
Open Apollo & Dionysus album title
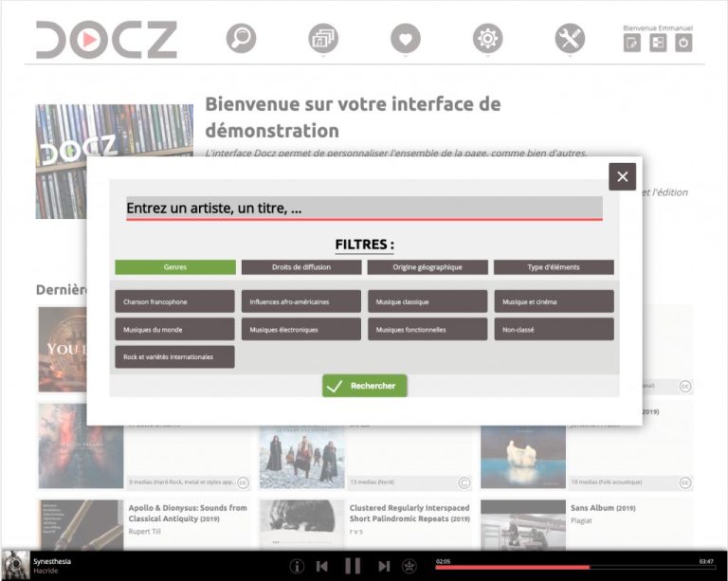[188, 514]
